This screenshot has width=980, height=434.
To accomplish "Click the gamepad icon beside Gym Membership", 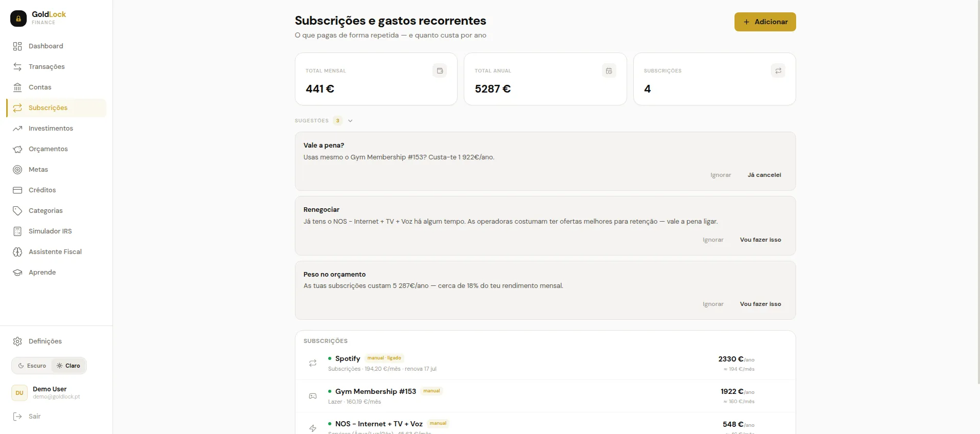I will [x=313, y=396].
